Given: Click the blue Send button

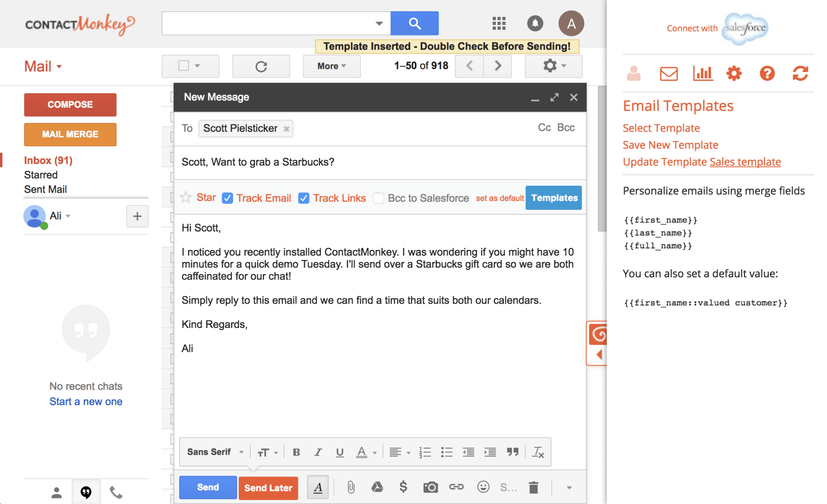Looking at the screenshot, I should tap(208, 487).
